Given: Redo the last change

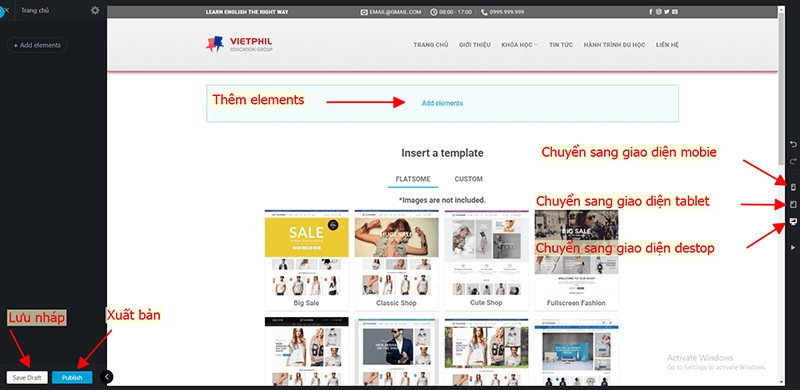Looking at the screenshot, I should click(793, 161).
